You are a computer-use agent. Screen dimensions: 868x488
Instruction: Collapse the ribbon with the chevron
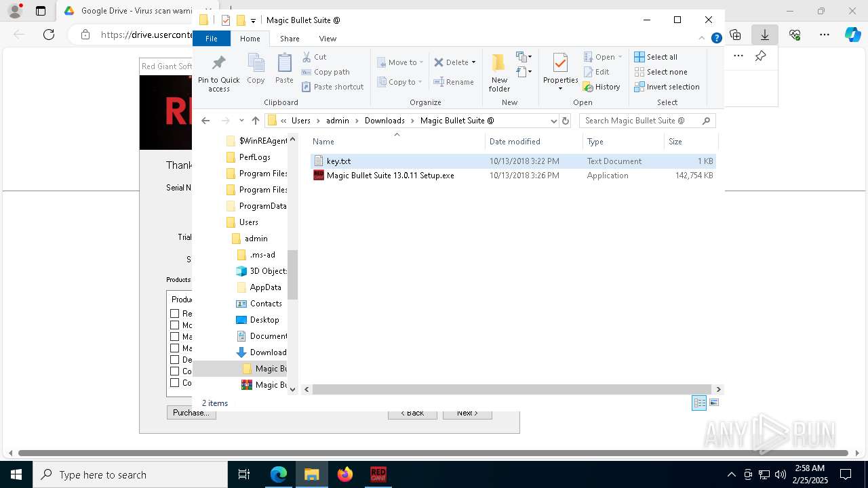[x=702, y=39]
